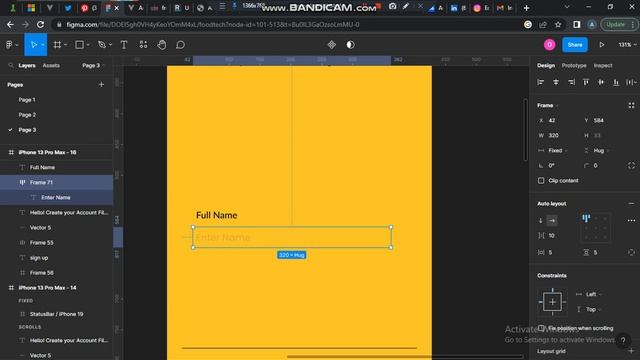Open the Resources tool
This screenshot has height=360, width=640.
(x=143, y=45)
